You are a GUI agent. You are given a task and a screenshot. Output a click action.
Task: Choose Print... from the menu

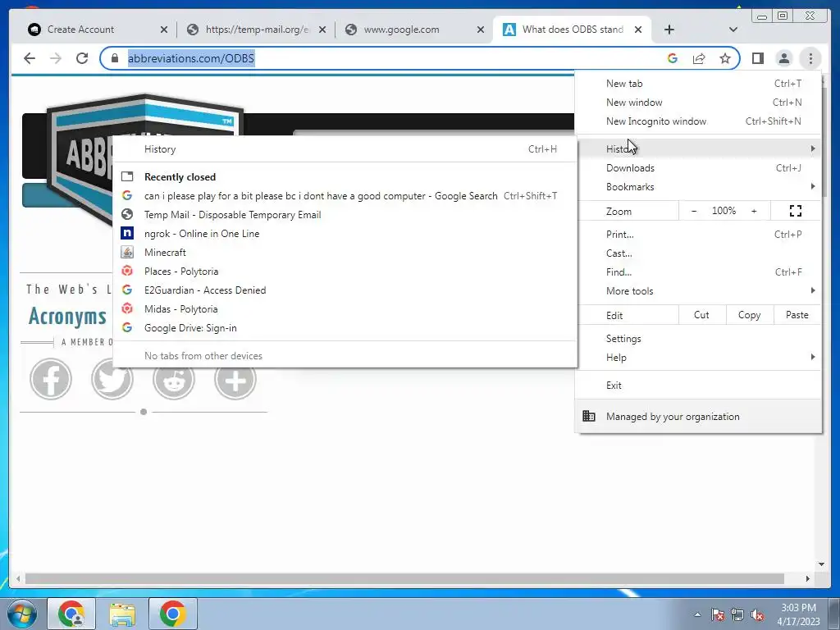[698, 235]
